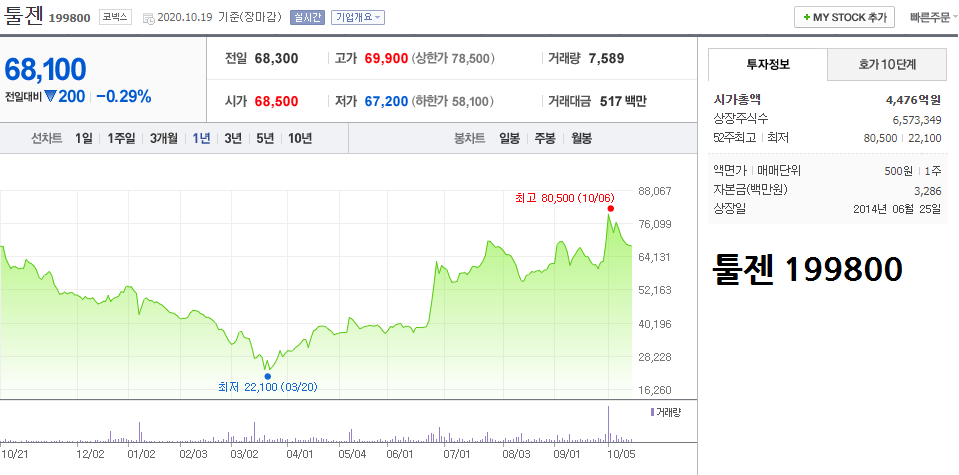The image size is (959, 475).
Task: Open the 기업개요 dropdown
Action: pos(358,17)
